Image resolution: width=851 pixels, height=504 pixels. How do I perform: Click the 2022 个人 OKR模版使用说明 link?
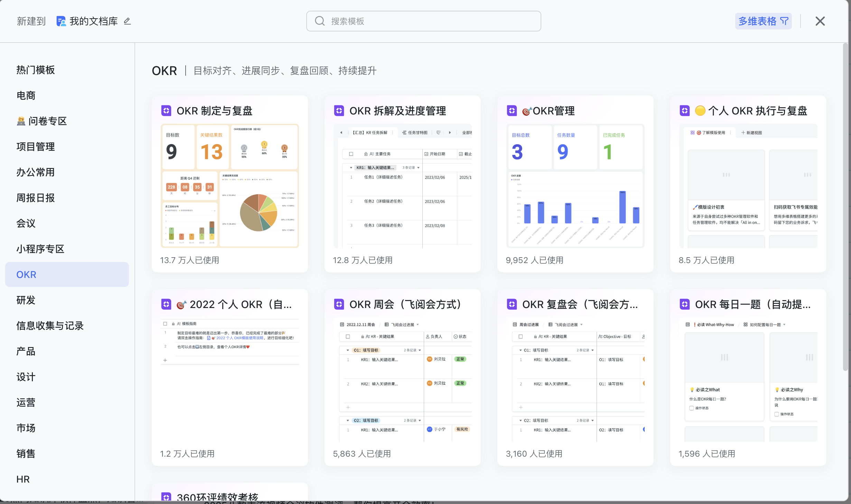click(x=239, y=338)
